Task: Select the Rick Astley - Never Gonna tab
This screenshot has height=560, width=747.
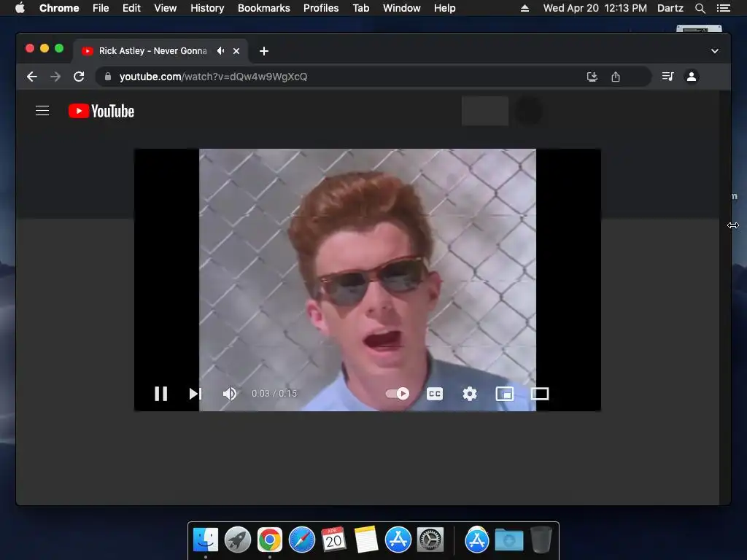Action: pyautogui.click(x=160, y=51)
